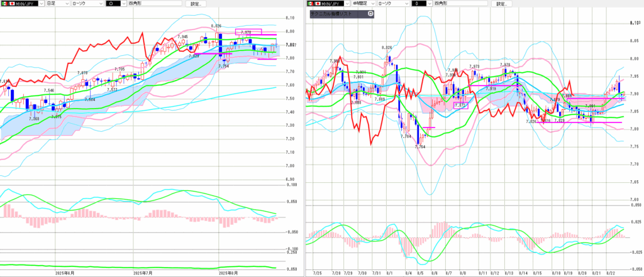The image size is (644, 277).
Task: Click the 7/28 date label
Action: click(x=336, y=273)
